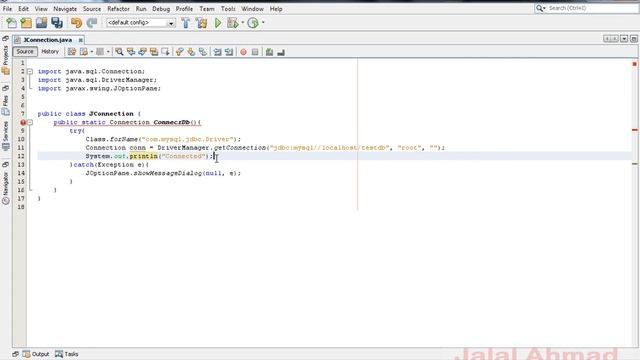Click the Find Selection magnifier icon

click(119, 52)
